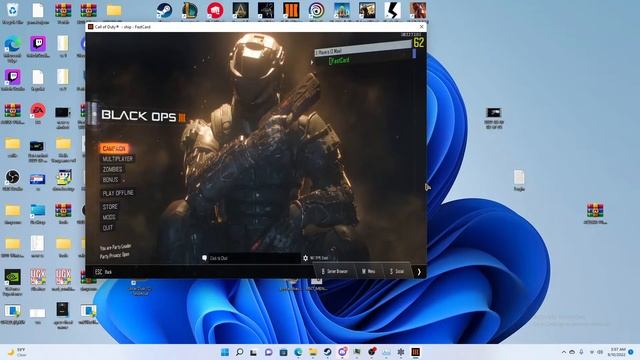Click the chat bubble icon

[x=204, y=258]
